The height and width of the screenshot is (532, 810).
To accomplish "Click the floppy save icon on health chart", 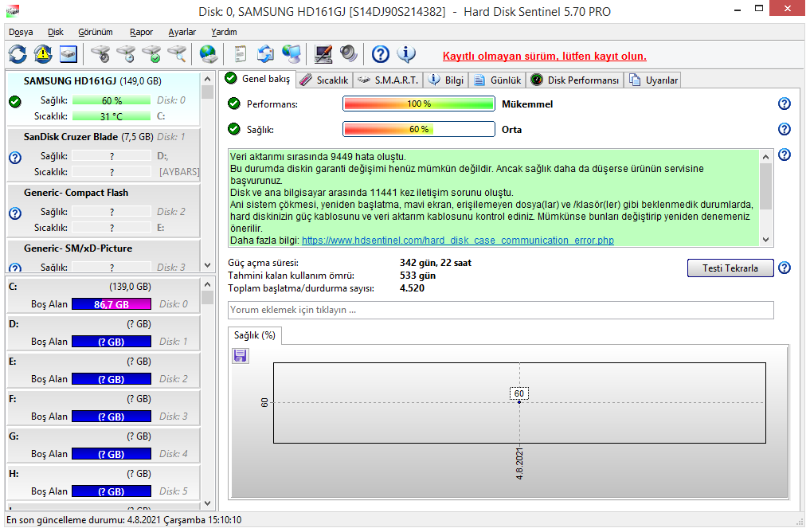I will (x=241, y=355).
